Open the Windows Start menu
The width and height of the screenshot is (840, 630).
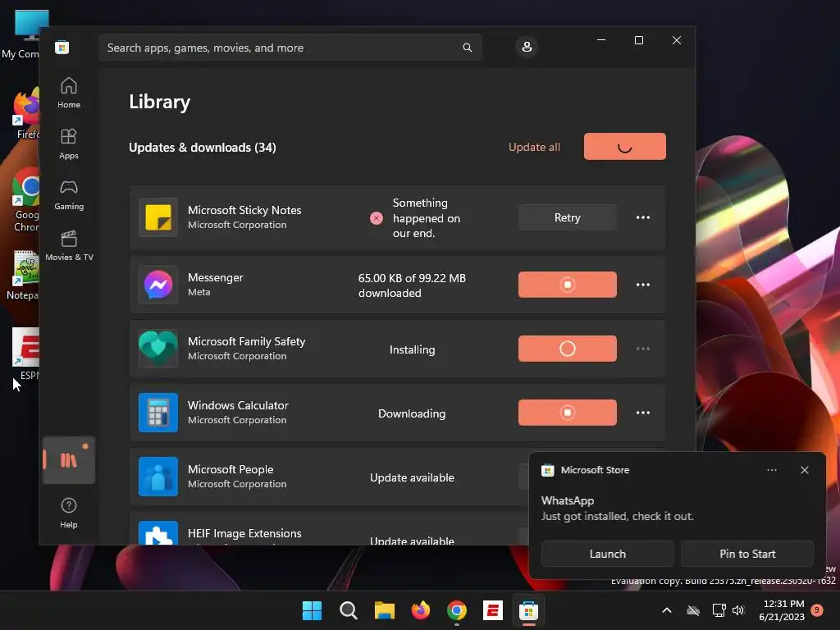(x=313, y=610)
